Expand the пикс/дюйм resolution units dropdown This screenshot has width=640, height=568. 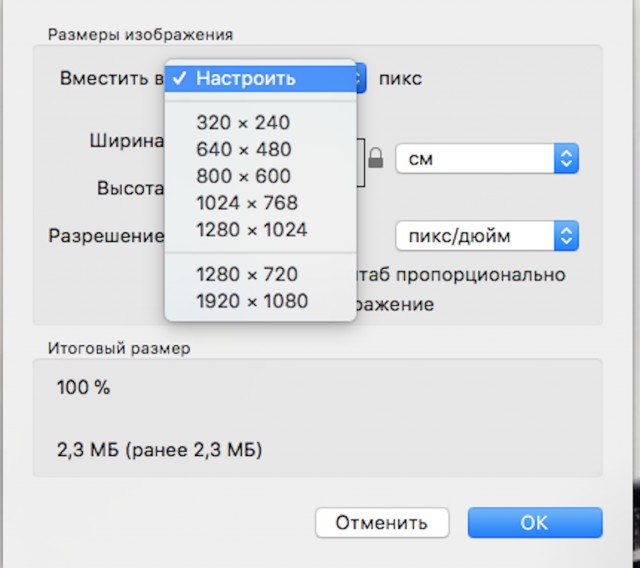(487, 237)
